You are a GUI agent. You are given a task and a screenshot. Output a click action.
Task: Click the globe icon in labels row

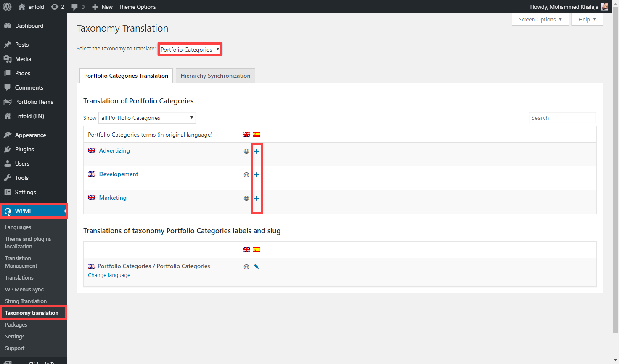coord(246,267)
